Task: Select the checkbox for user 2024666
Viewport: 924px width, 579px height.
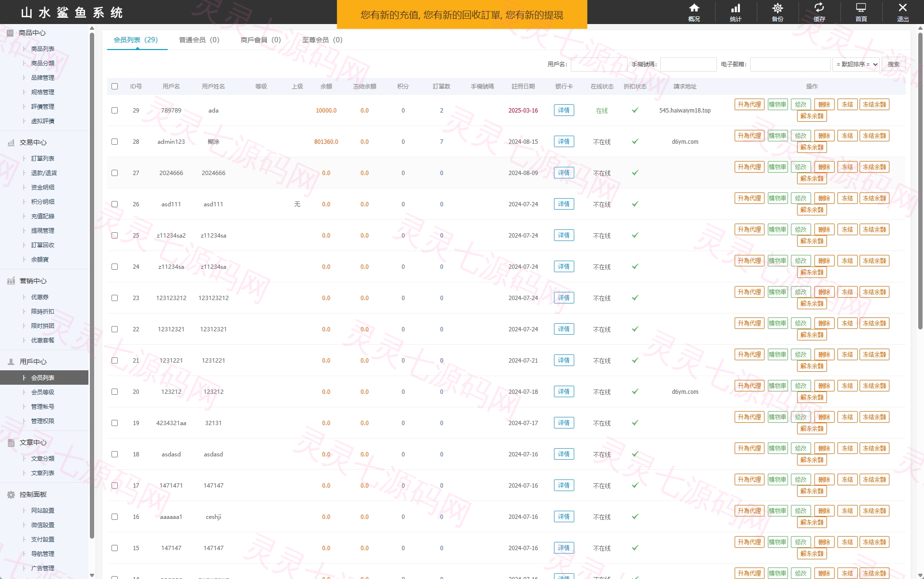Action: point(114,173)
